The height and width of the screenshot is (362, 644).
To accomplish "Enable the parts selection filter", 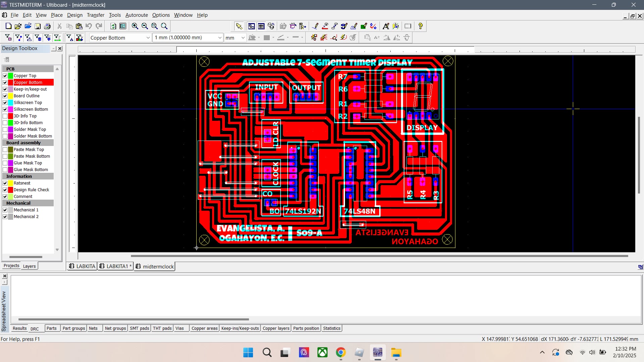I will (x=8, y=38).
